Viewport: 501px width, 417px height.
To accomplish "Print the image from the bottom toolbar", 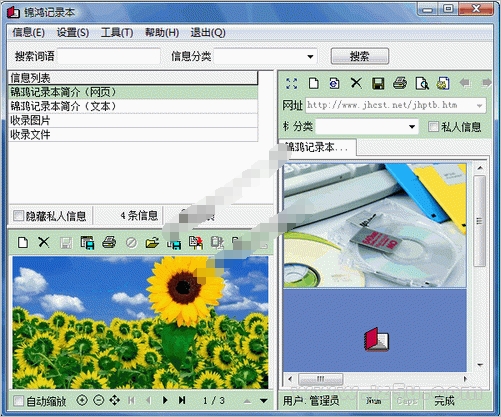I will 109,242.
